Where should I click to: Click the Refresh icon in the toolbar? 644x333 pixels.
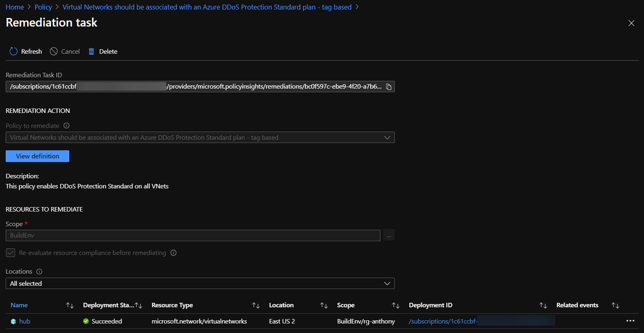click(x=14, y=52)
